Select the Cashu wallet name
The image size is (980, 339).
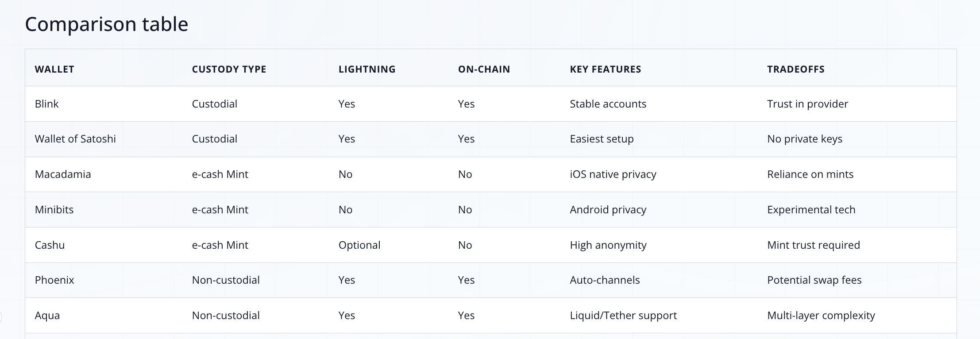[x=50, y=245]
